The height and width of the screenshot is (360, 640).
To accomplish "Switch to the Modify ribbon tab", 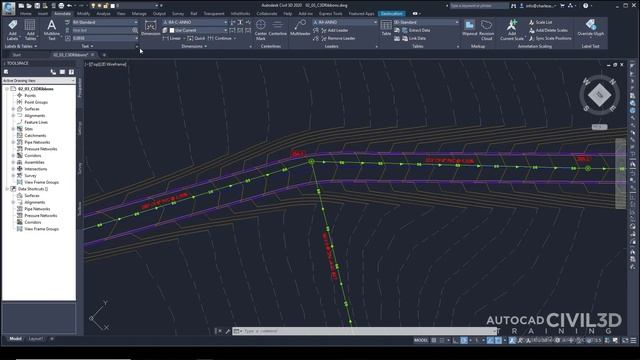I will (83, 13).
